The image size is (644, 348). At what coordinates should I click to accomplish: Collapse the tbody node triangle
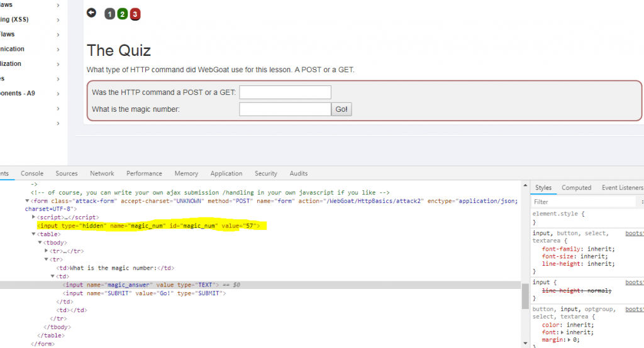point(40,242)
